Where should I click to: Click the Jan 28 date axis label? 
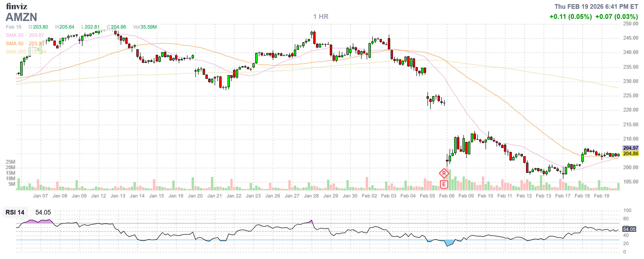click(x=311, y=196)
